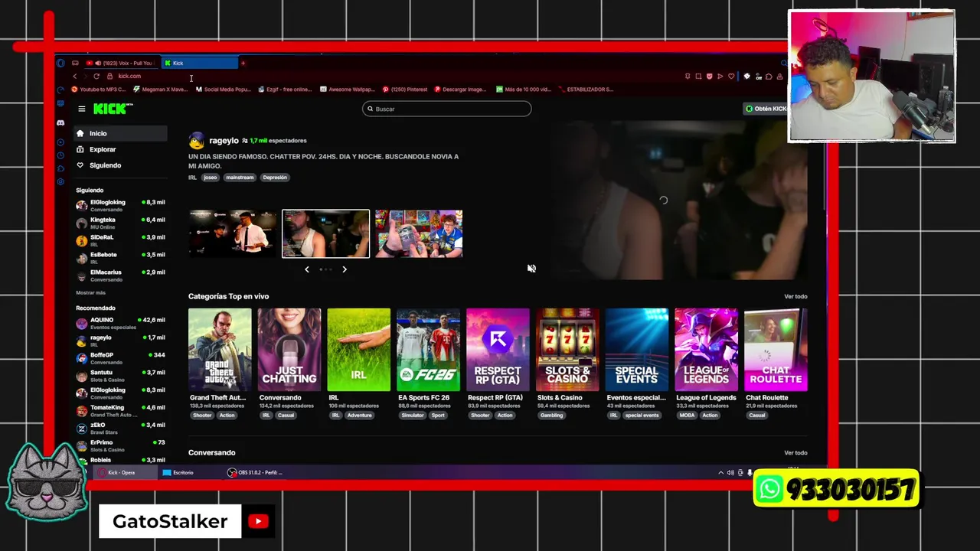Open the League of Legends category card
This screenshot has width=980, height=551.
coord(706,350)
